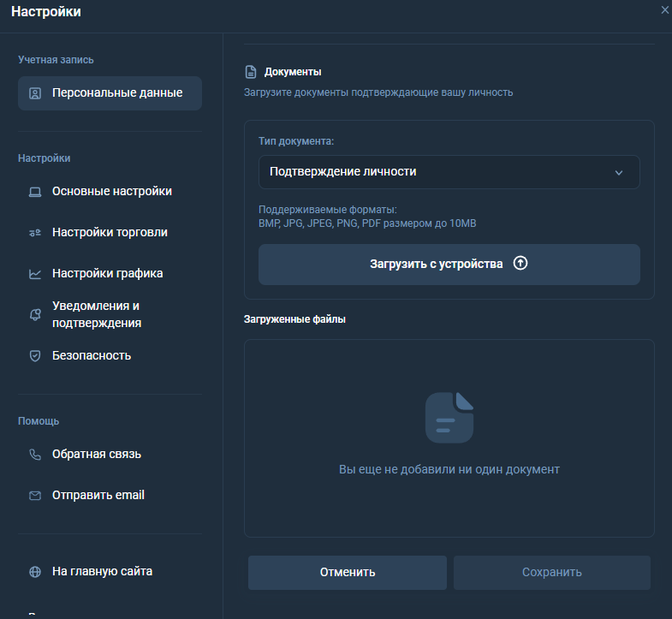
Task: Click the upload arrow icon in upload button
Action: click(x=520, y=263)
